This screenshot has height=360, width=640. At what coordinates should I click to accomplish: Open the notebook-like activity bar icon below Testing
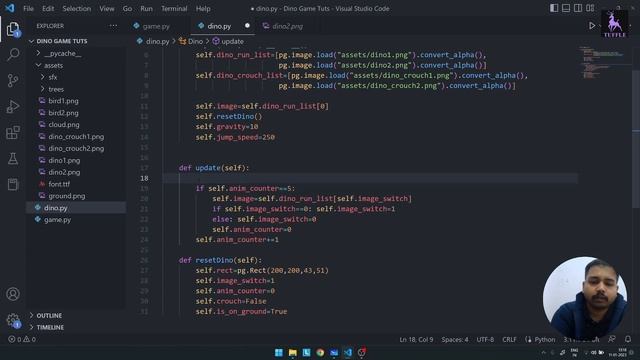pyautogui.click(x=13, y=184)
